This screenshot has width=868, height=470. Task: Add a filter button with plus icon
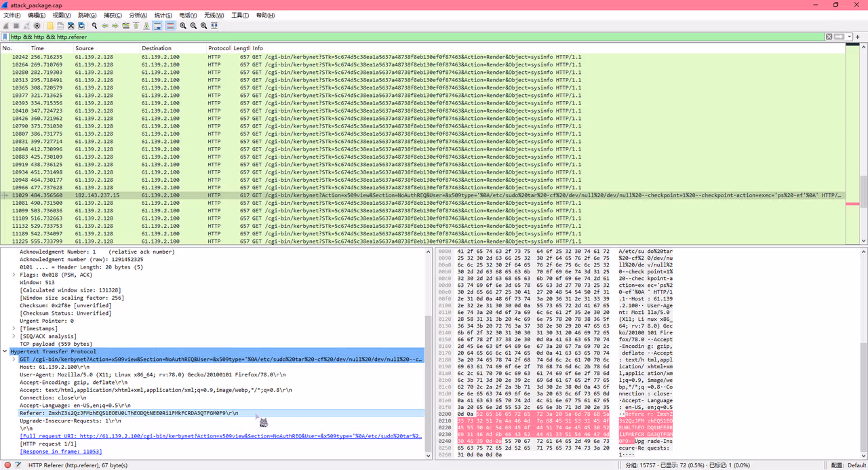(x=858, y=37)
